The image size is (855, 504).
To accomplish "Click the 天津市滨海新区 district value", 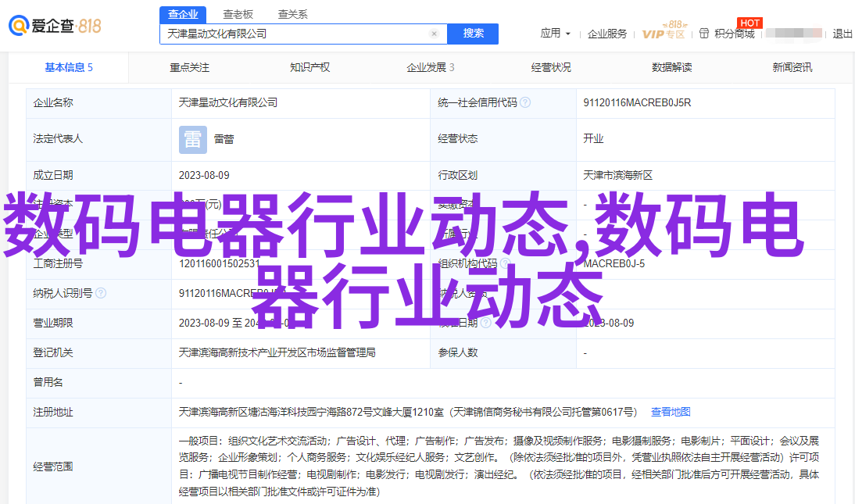I will [x=617, y=175].
